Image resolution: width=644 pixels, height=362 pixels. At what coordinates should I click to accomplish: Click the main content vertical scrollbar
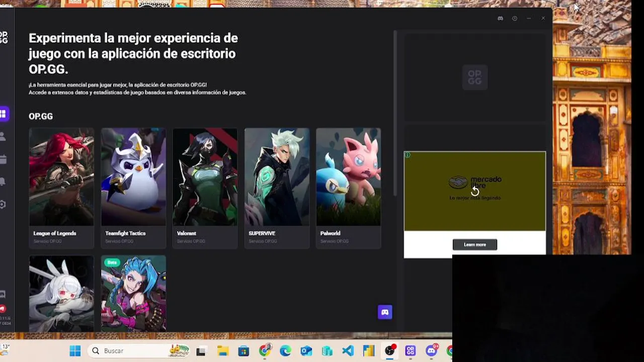coord(395,113)
